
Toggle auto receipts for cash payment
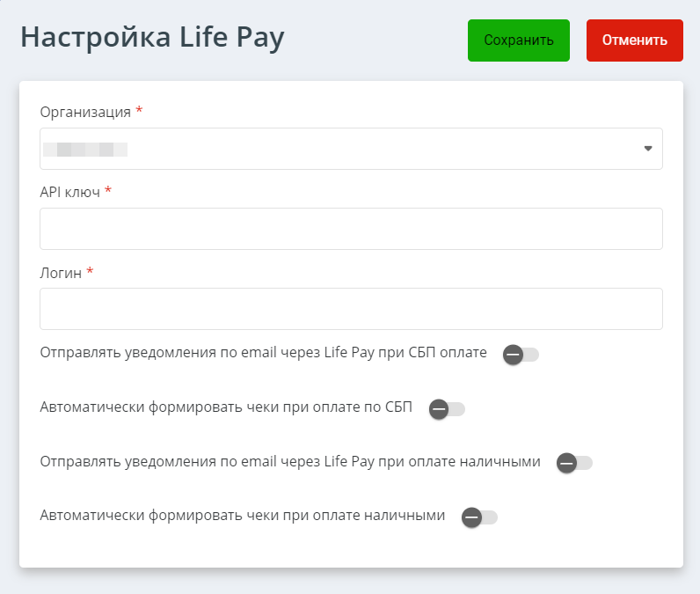[479, 517]
